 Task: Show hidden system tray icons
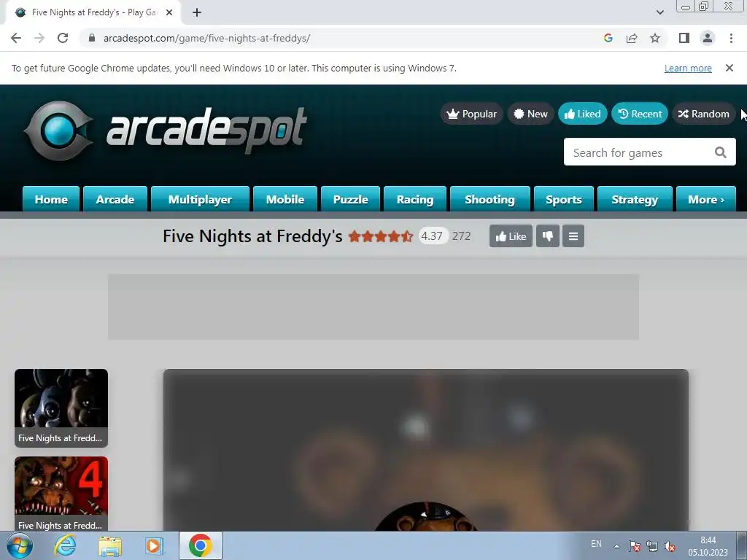[x=616, y=546]
